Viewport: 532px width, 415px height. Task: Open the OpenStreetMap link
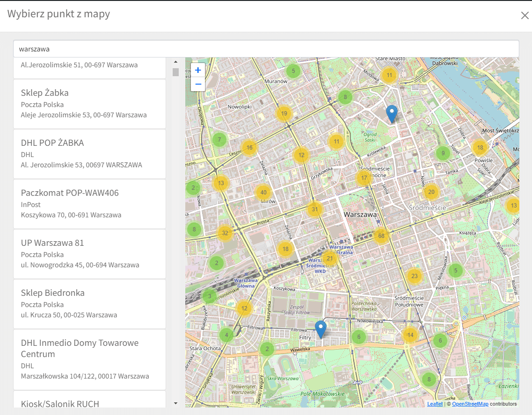(470, 404)
